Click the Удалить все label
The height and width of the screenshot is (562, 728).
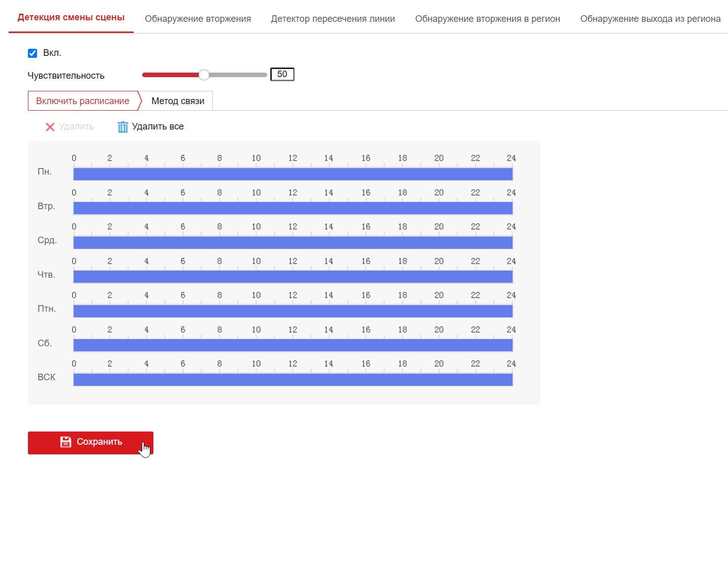[x=157, y=126]
